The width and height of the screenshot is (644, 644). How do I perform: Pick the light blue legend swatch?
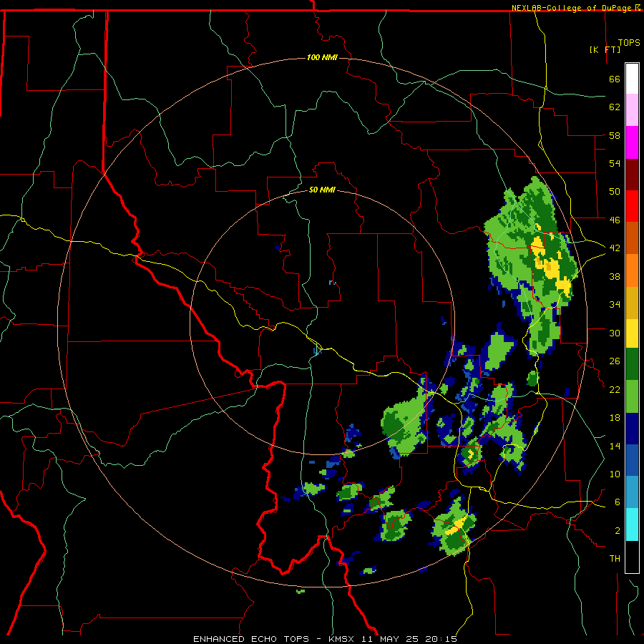tap(632, 492)
